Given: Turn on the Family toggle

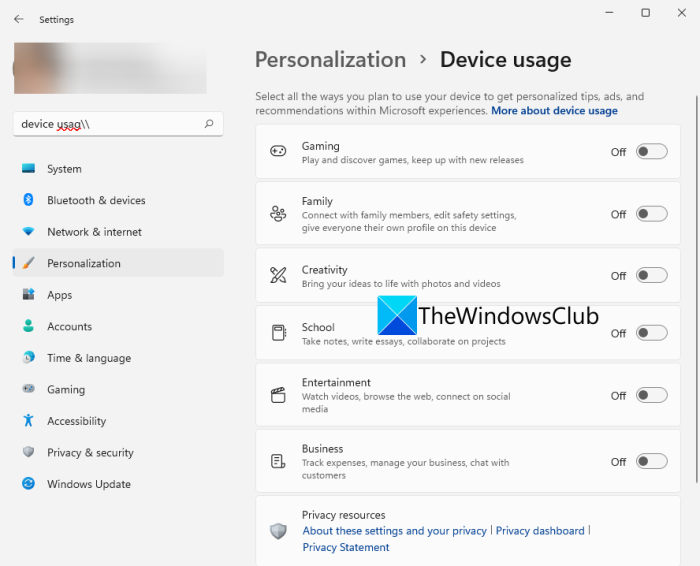Looking at the screenshot, I should [x=651, y=214].
